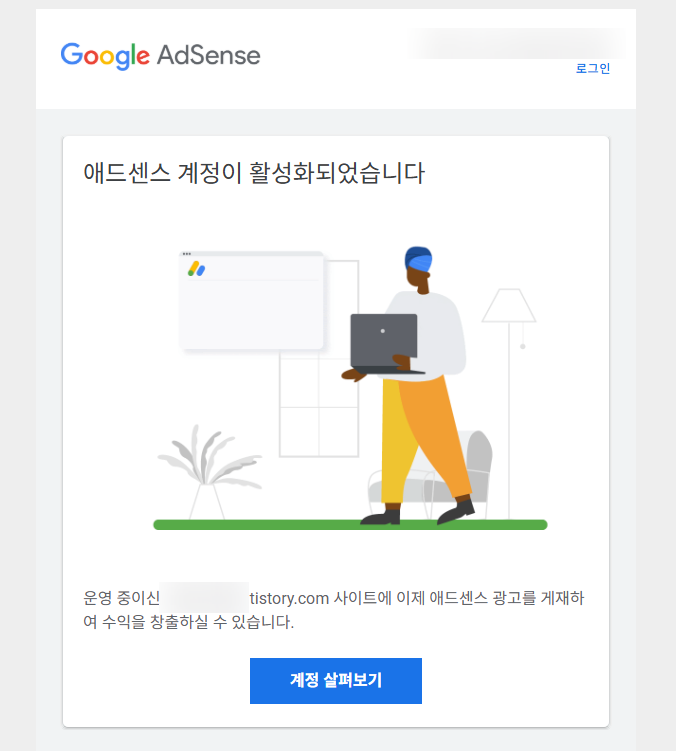Click the three dots on illustrated browser window

click(x=187, y=254)
